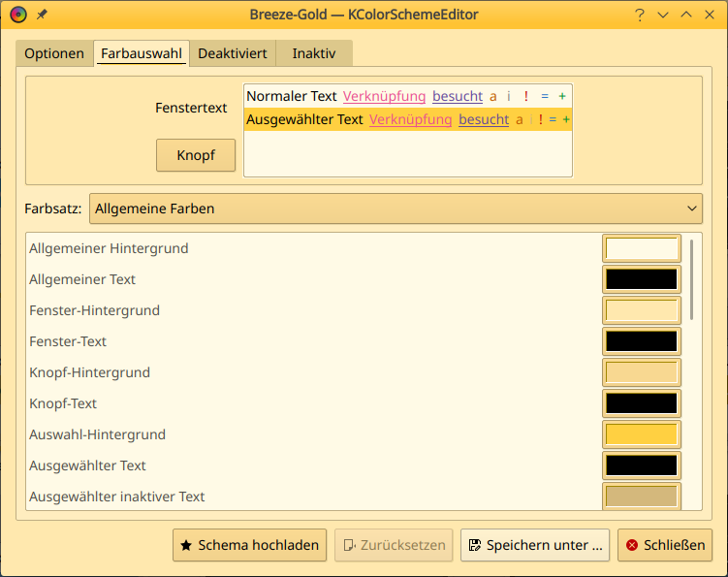The height and width of the screenshot is (577, 728).
Task: Click the Schließen button
Action: (x=665, y=545)
